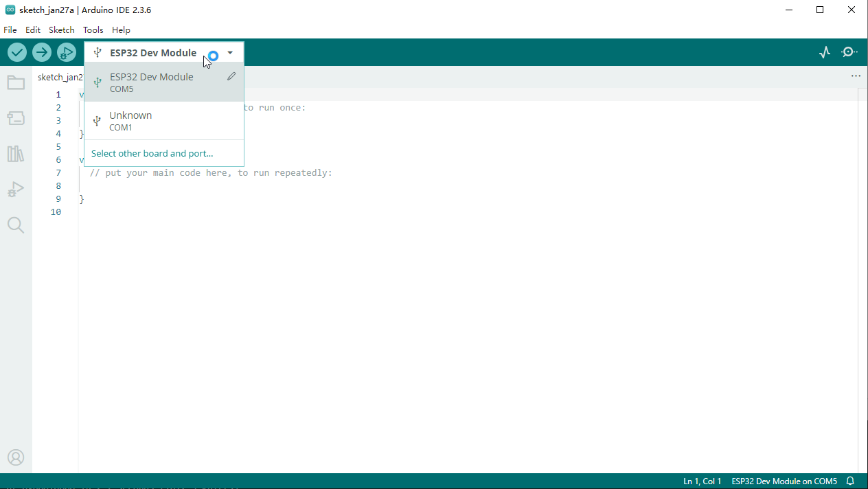
Task: Click the notifications bell in status bar
Action: tap(850, 481)
